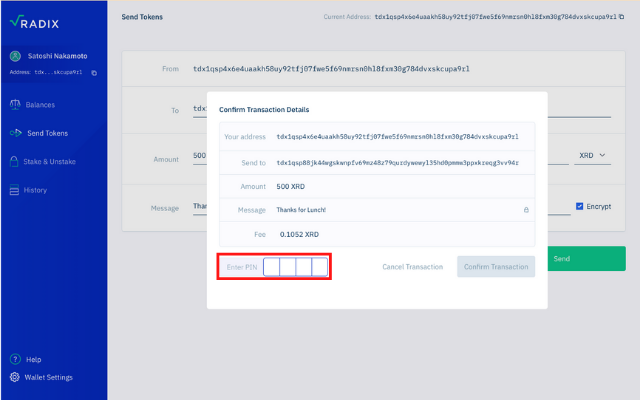640x400 pixels.
Task: Click the message encryption lock icon
Action: (526, 210)
